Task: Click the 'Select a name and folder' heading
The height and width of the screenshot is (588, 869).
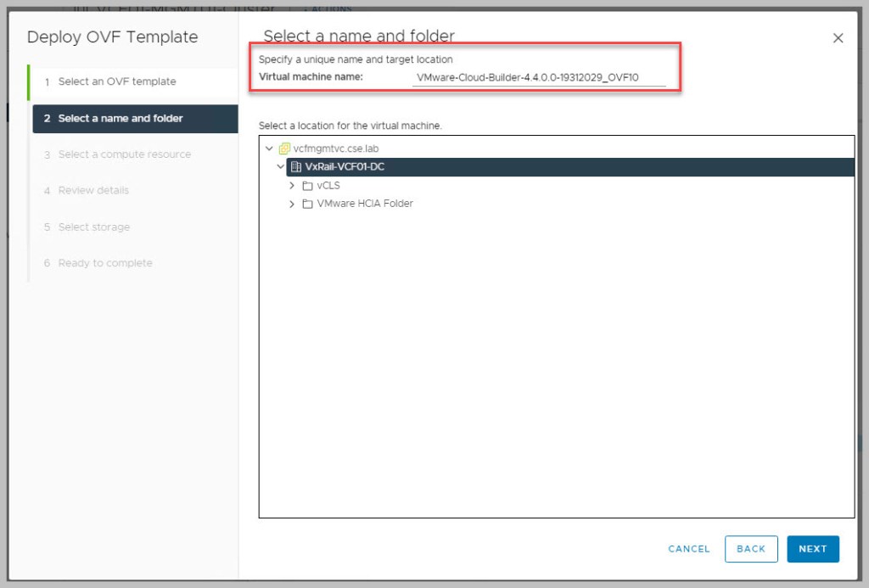Action: pyautogui.click(x=359, y=36)
